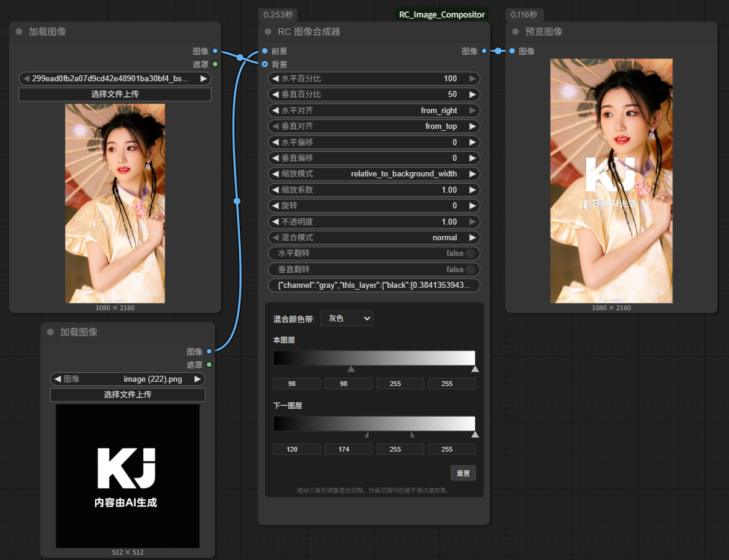
Task: Toggle 水平翻转 switch
Action: tap(470, 254)
